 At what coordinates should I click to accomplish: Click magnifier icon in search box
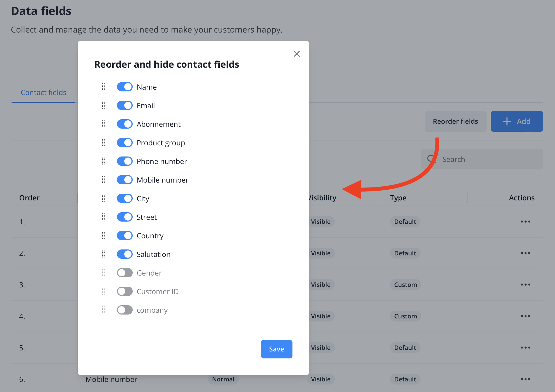(x=431, y=159)
